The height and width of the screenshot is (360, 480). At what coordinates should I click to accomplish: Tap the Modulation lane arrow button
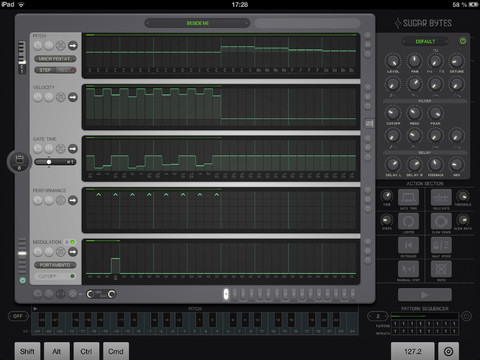[73, 252]
